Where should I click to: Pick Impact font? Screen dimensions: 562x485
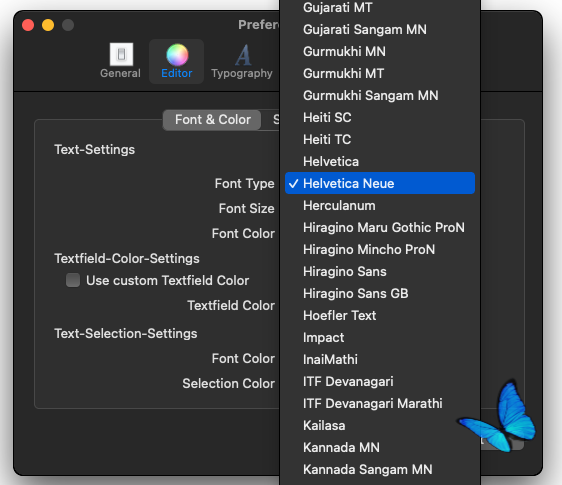point(380,338)
